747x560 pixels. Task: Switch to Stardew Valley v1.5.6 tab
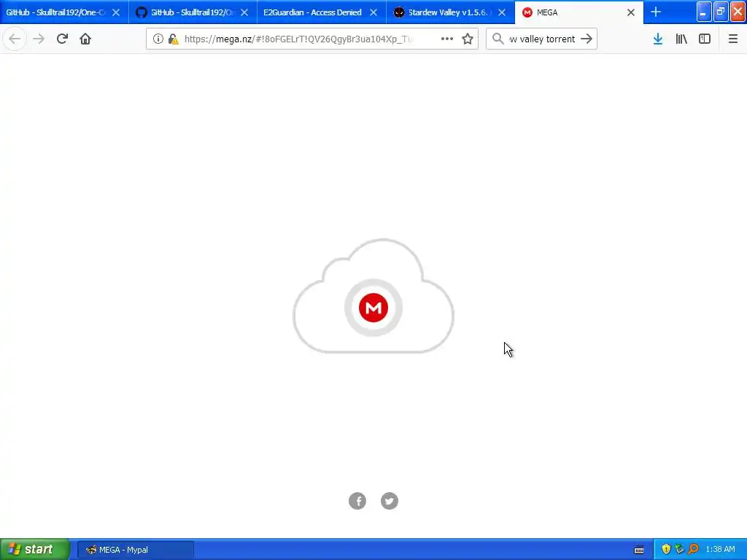tap(443, 12)
